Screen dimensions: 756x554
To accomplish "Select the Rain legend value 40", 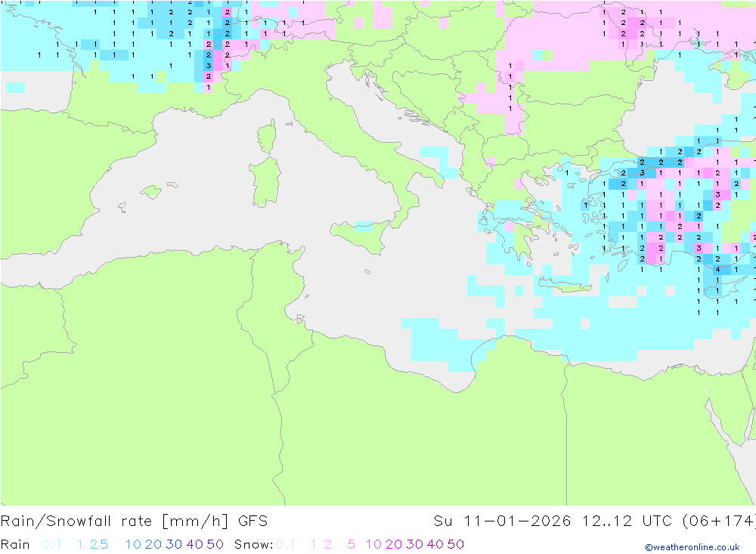I will [195, 544].
